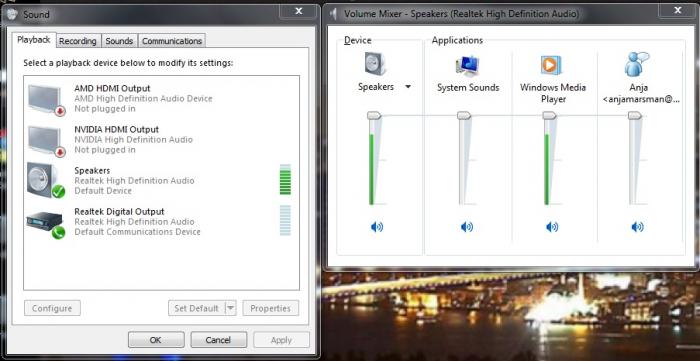The height and width of the screenshot is (361, 700).
Task: Click the Configure button
Action: [52, 308]
